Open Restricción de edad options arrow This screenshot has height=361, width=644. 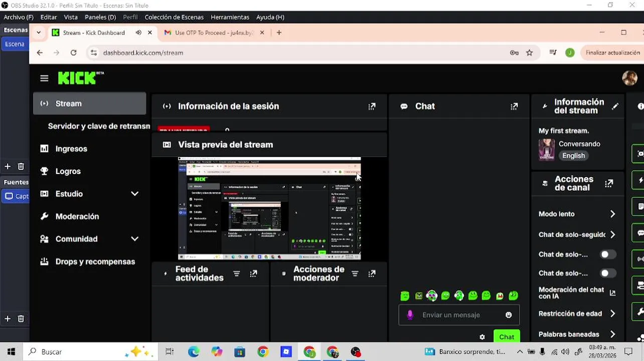click(x=612, y=313)
